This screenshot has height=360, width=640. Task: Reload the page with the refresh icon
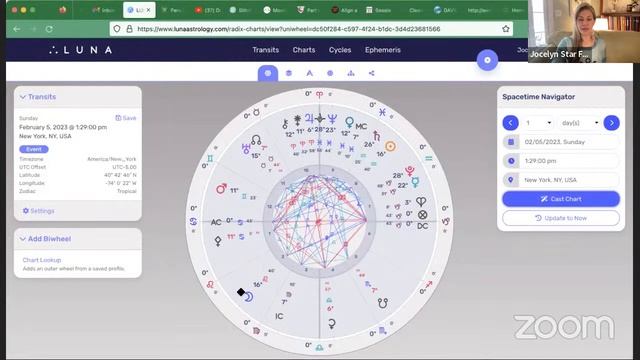pyautogui.click(x=49, y=29)
